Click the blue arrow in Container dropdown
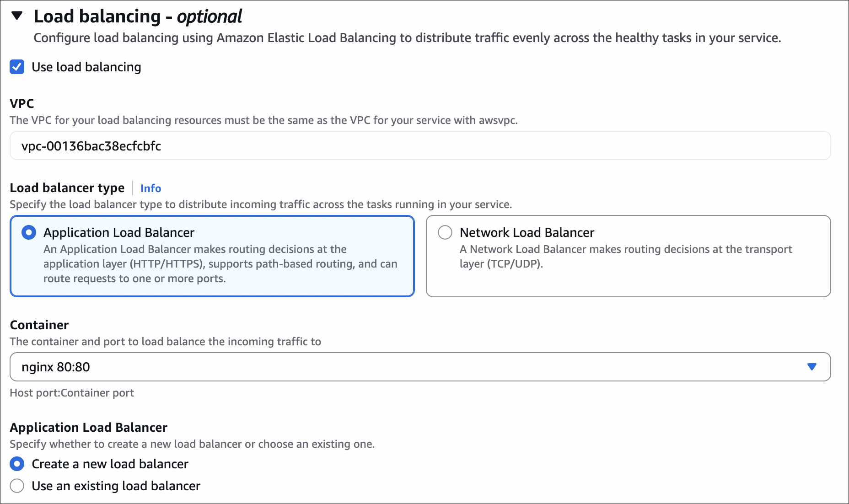Image resolution: width=849 pixels, height=504 pixels. coord(811,367)
